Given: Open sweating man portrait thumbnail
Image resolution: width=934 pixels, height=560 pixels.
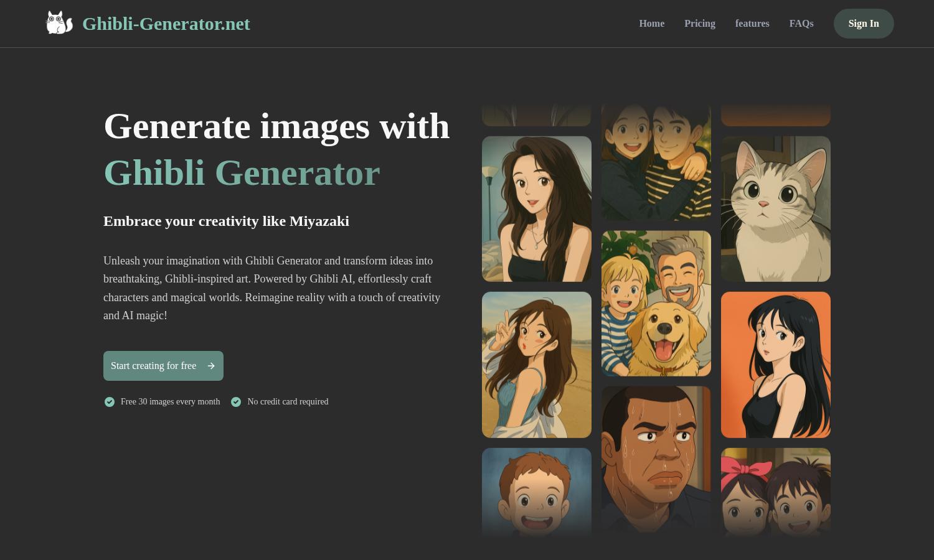Looking at the screenshot, I should point(656,459).
